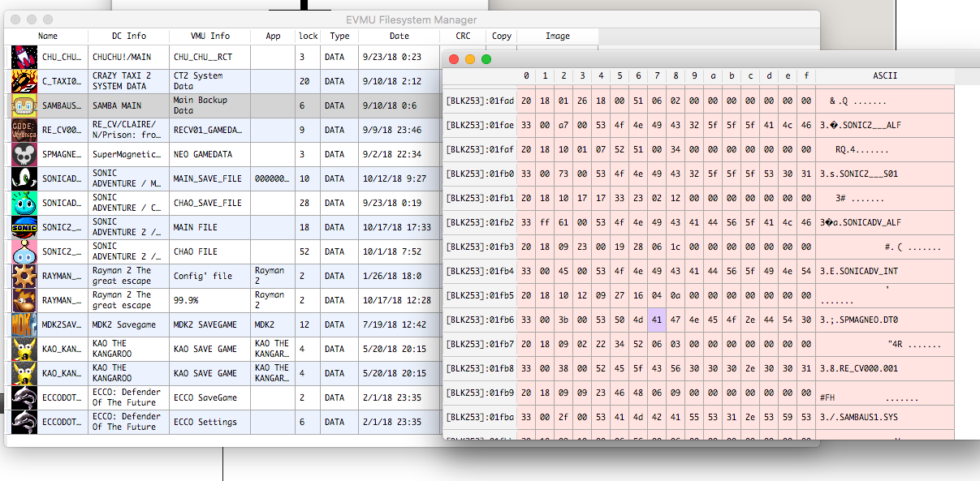Viewport: 980px width, 481px height.
Task: Select the CT2 System Data cell
Action: point(210,81)
